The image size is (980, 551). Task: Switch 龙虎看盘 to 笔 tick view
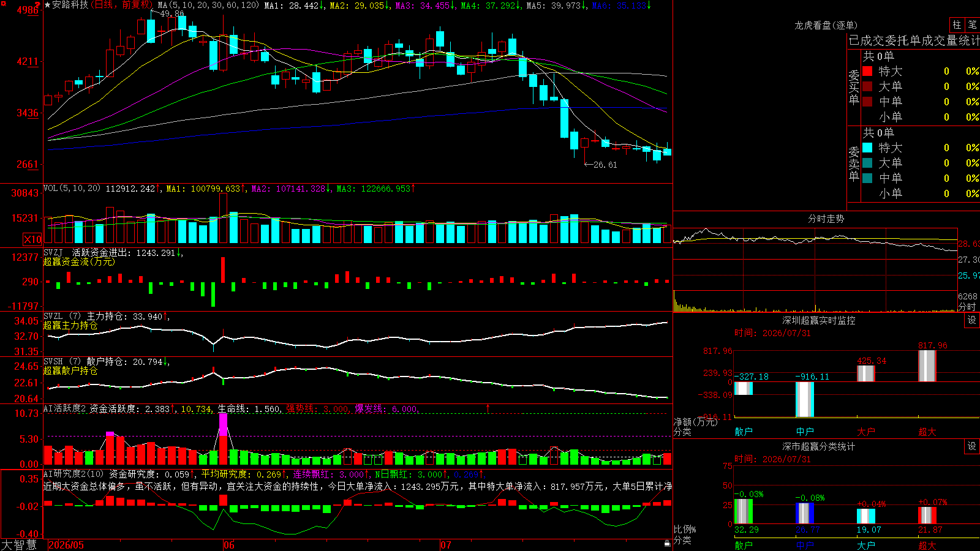pos(973,24)
